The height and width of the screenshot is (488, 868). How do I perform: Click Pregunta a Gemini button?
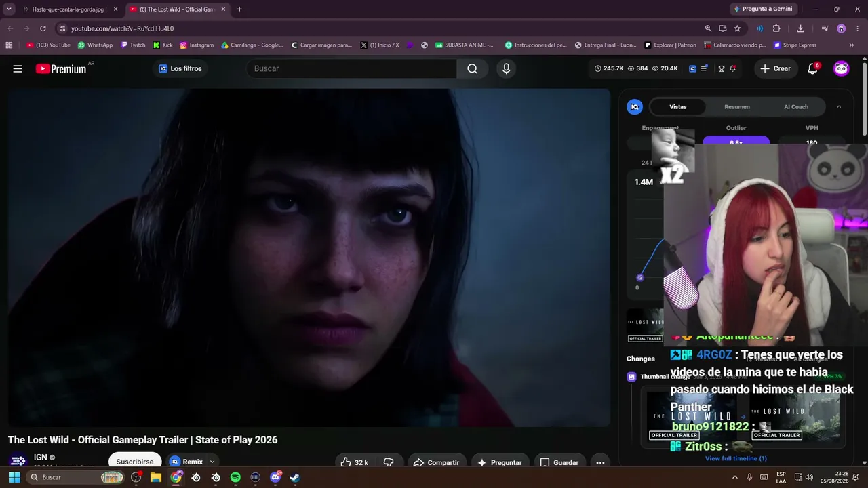(763, 9)
